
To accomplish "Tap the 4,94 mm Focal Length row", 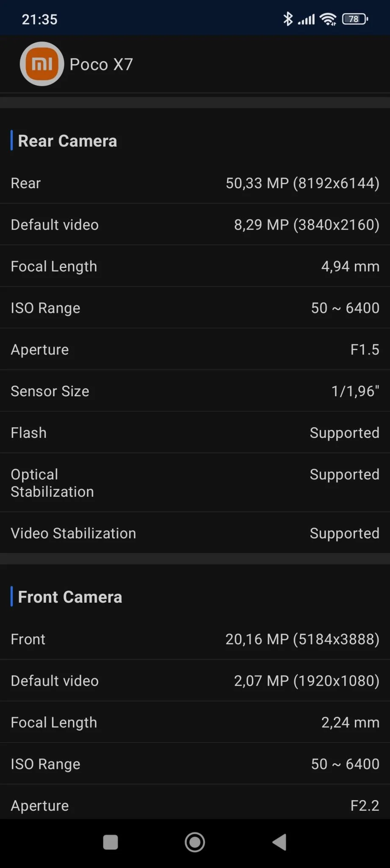I will coord(195,266).
